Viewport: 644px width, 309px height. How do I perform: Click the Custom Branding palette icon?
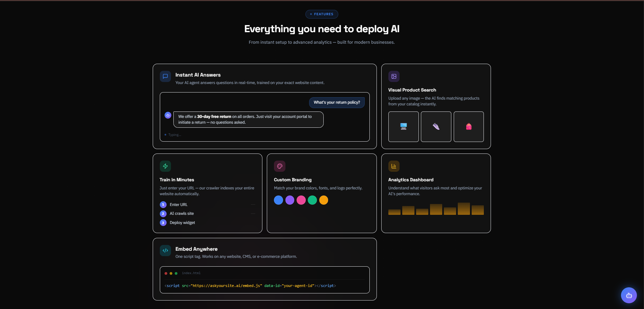click(280, 166)
